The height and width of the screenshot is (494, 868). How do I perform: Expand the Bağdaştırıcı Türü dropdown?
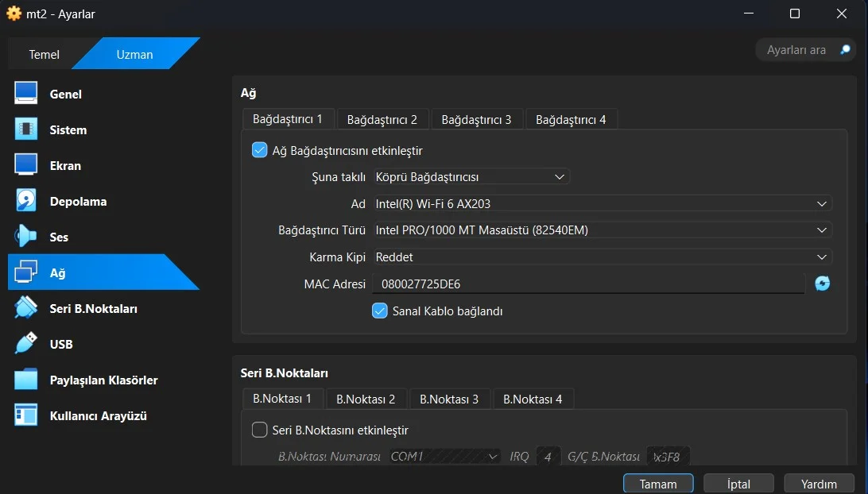coord(601,230)
